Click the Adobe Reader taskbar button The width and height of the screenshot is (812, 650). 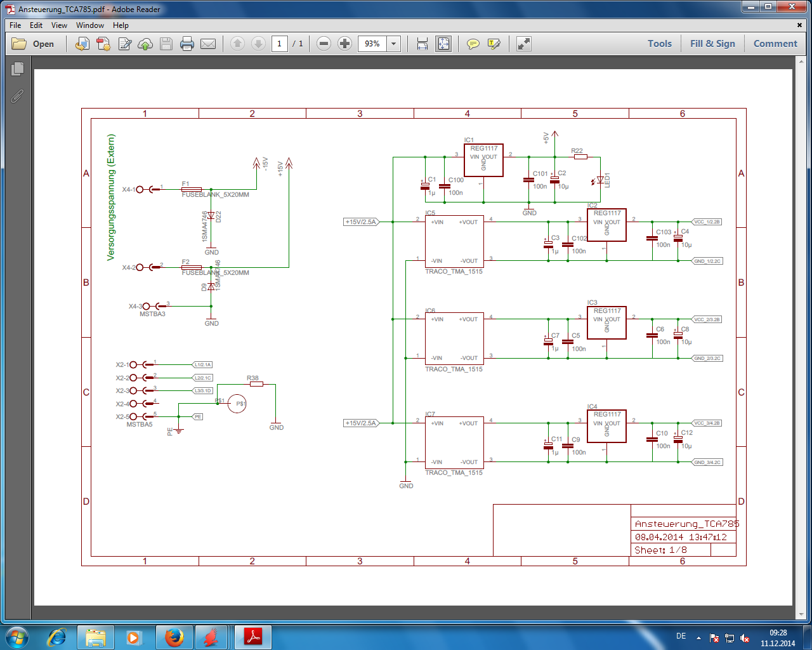[253, 637]
